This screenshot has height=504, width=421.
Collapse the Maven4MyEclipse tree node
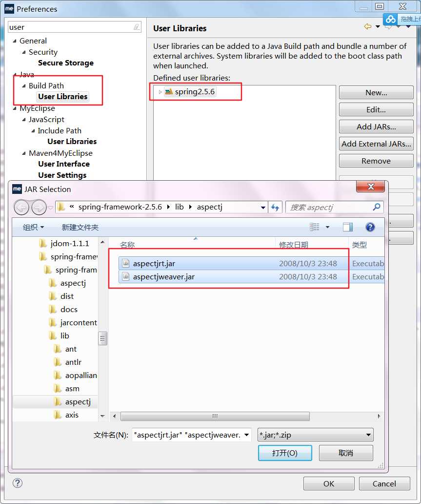coord(24,153)
